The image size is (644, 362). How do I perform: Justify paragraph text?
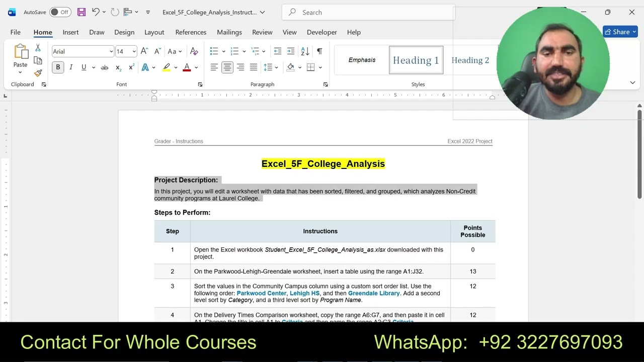(x=254, y=67)
